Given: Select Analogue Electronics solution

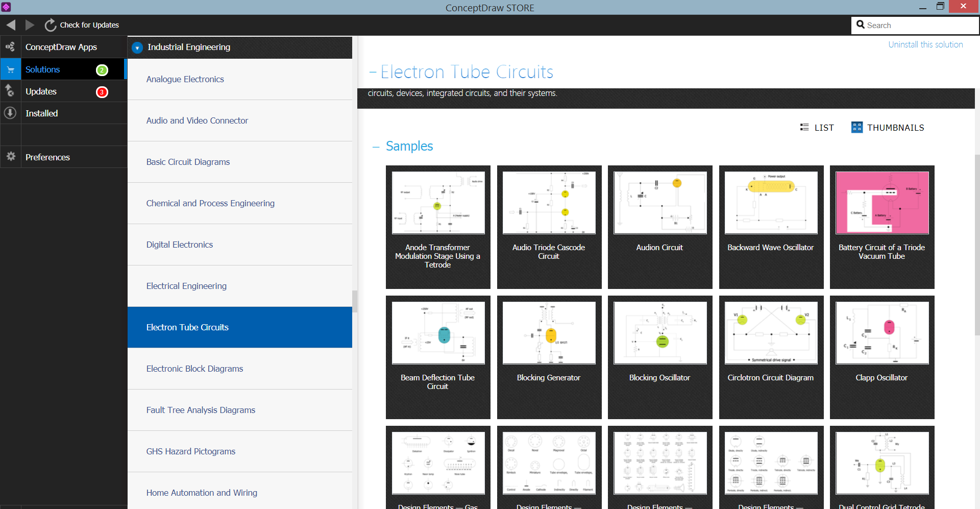Looking at the screenshot, I should click(x=240, y=79).
